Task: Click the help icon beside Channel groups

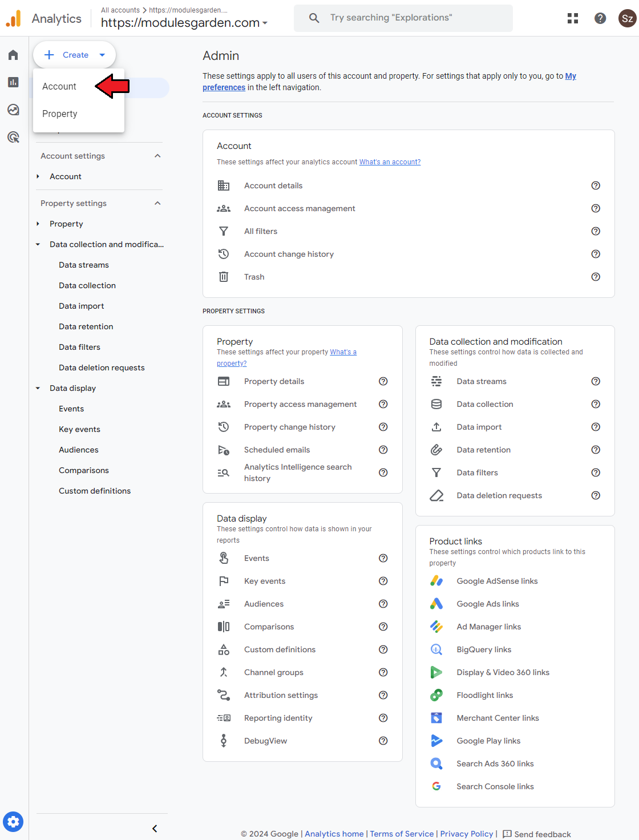Action: coord(383,672)
